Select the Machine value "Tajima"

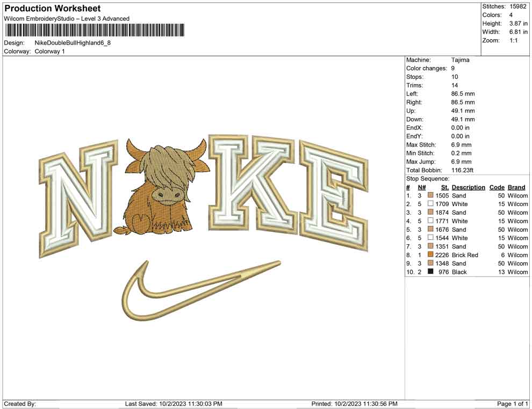click(x=460, y=60)
